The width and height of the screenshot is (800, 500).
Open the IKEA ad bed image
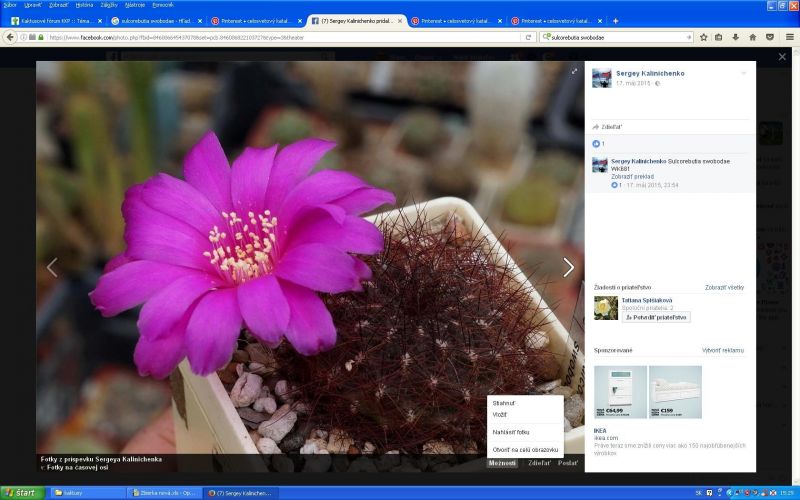[675, 392]
